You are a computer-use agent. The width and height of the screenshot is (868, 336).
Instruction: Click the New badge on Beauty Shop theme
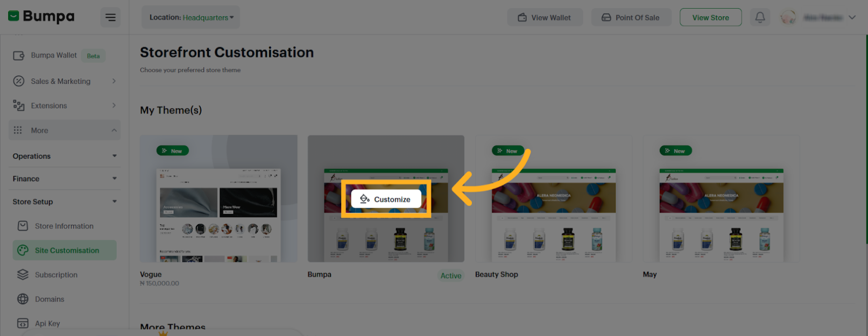click(507, 151)
